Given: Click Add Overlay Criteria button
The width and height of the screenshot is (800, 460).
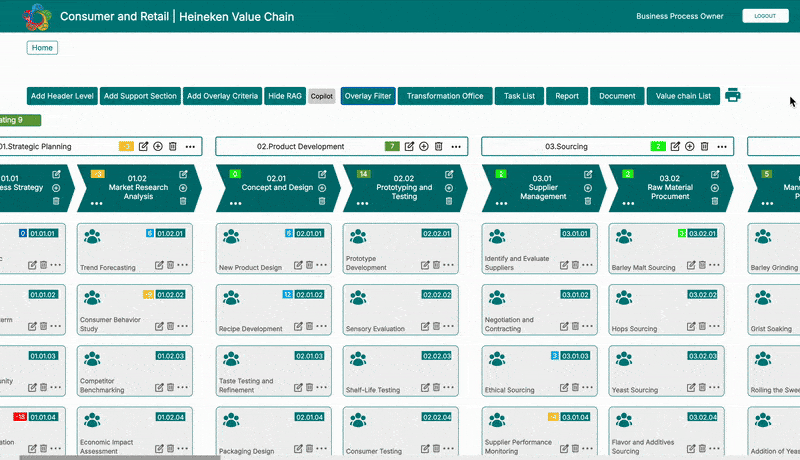Looking at the screenshot, I should click(222, 96).
